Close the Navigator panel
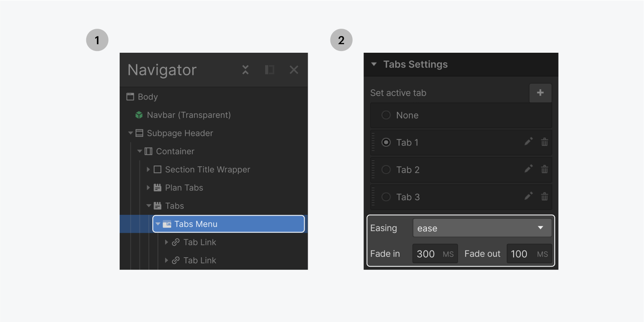This screenshot has height=322, width=644. coord(293,69)
